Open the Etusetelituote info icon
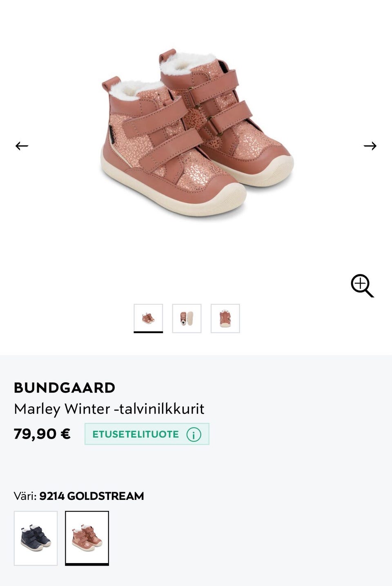 194,434
